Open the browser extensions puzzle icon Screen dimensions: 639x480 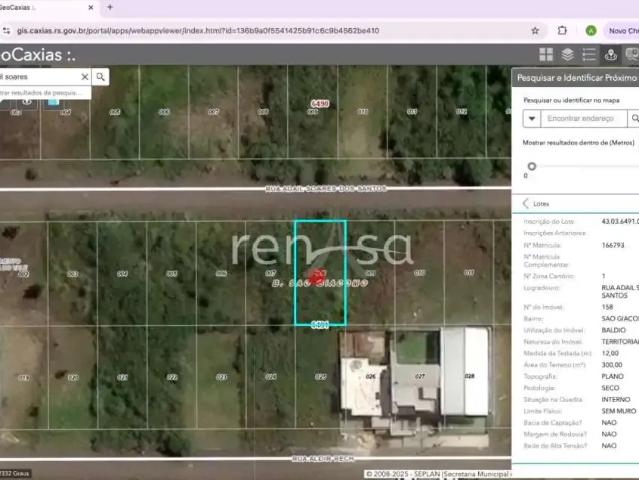(x=562, y=30)
